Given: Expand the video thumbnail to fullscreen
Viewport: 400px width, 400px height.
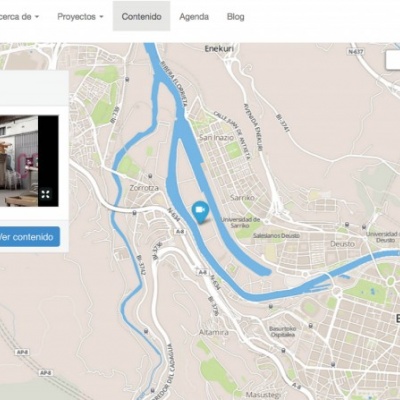Looking at the screenshot, I should pos(46,194).
